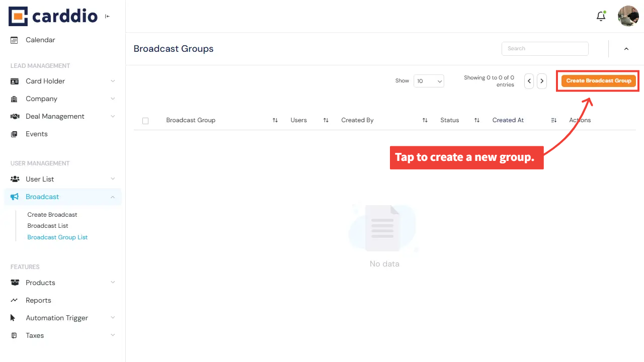Open the Broadcast Group List link

pyautogui.click(x=57, y=237)
